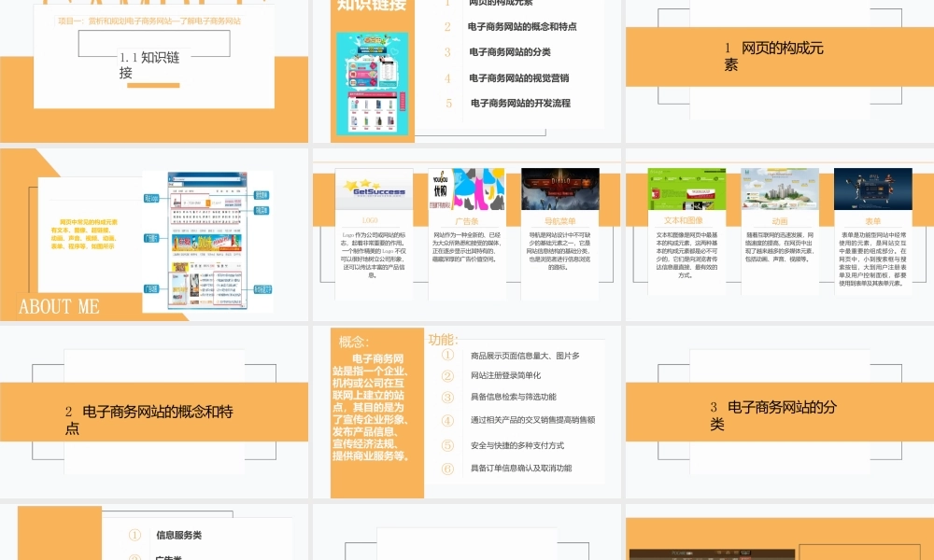934x560 pixels.
Task: Click the GetSuccess logo image
Action: pyautogui.click(x=375, y=189)
